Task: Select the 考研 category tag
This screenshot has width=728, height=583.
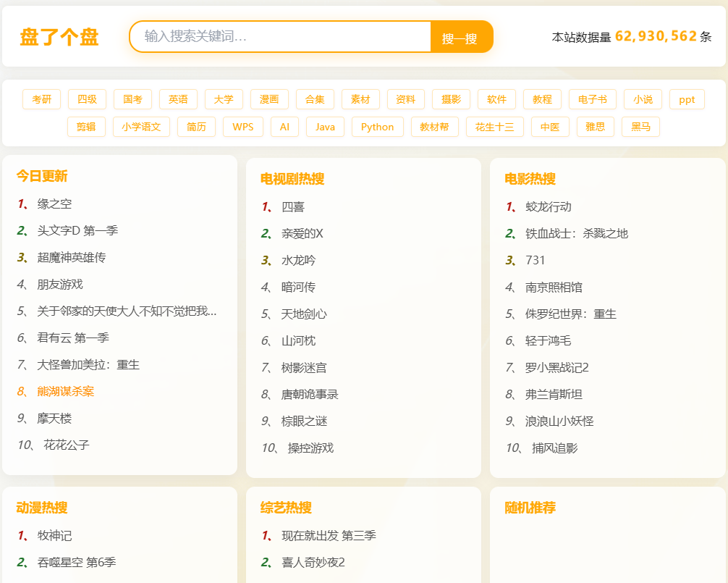Action: click(41, 99)
